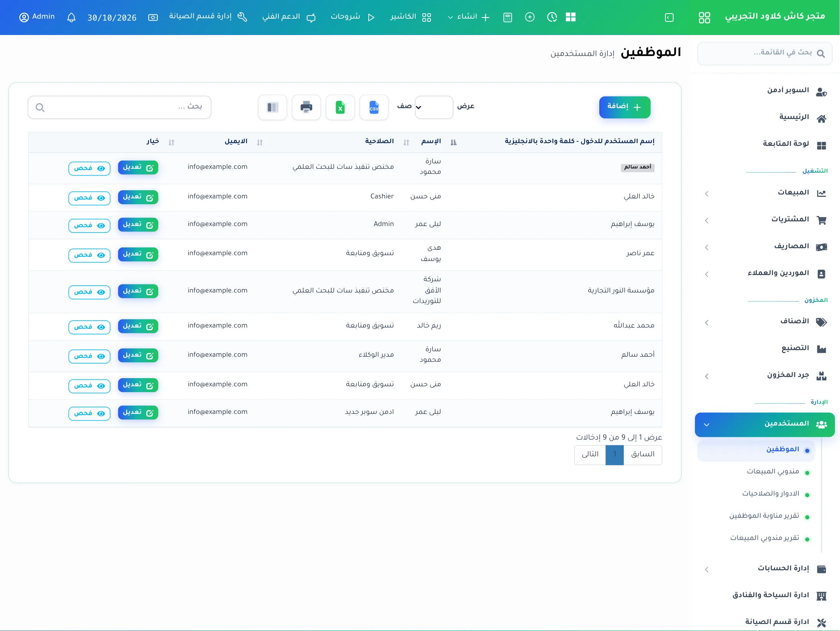Click the four-squares dashboard icon in top bar
Screen dimensions: 840x631
pos(570,17)
